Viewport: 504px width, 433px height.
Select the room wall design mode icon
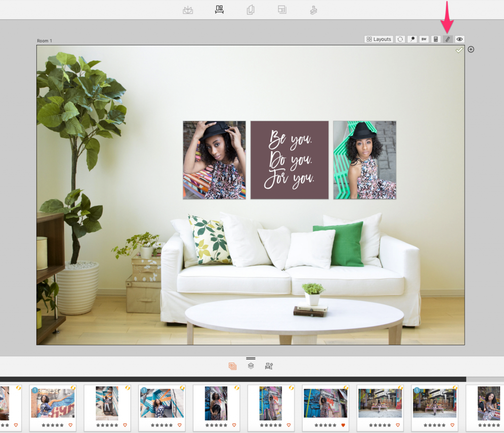(219, 9)
